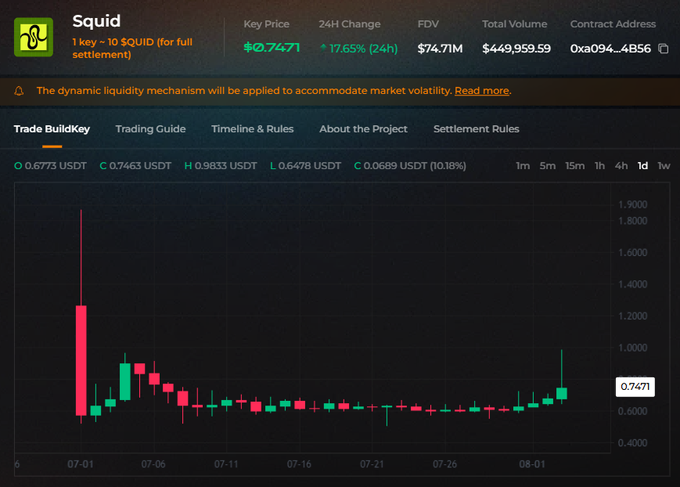The height and width of the screenshot is (487, 680).
Task: Click the Squid project title
Action: pyautogui.click(x=96, y=21)
